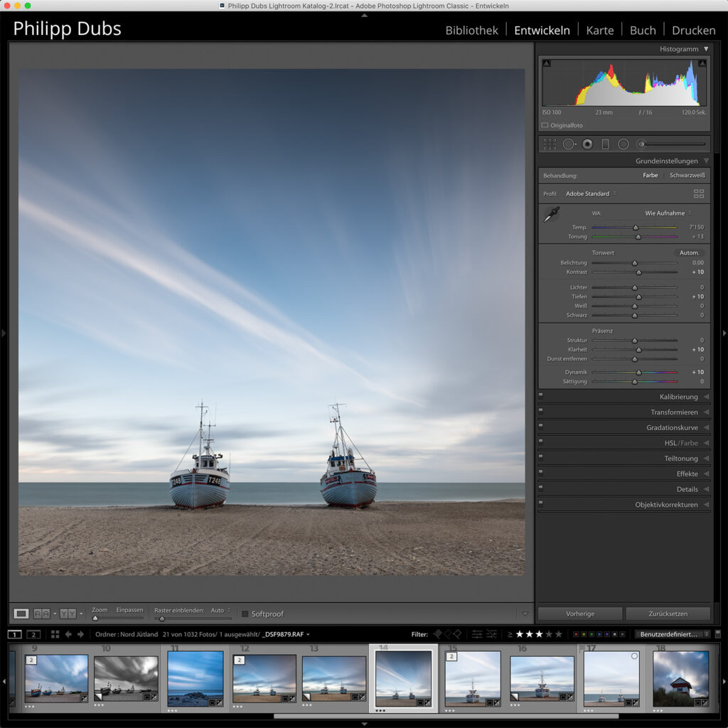Open the Adobe Standard profile dropdown

(x=590, y=193)
